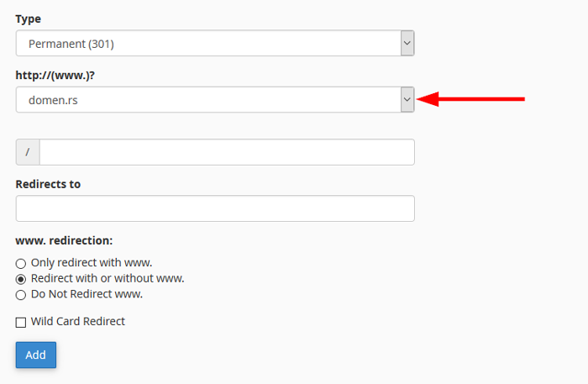Click the www. redirection: heading
The height and width of the screenshot is (384, 588).
[64, 240]
